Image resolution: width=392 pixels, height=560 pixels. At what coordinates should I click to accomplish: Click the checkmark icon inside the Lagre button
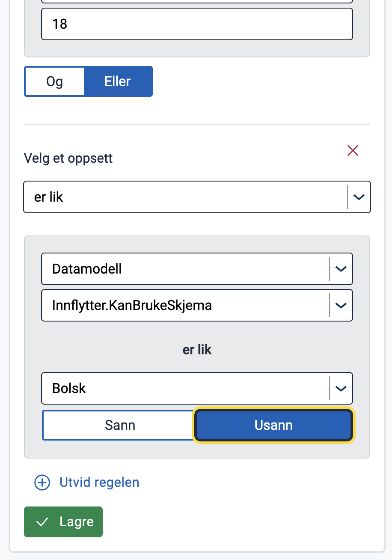(x=42, y=522)
